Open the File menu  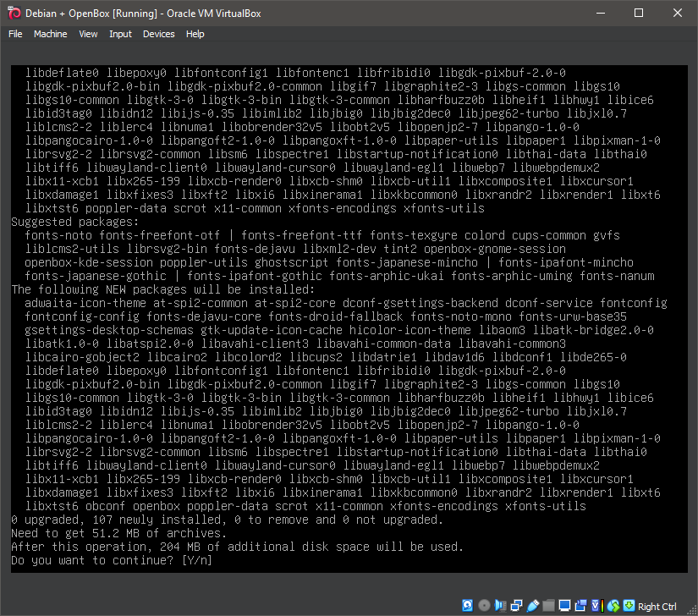coord(15,34)
